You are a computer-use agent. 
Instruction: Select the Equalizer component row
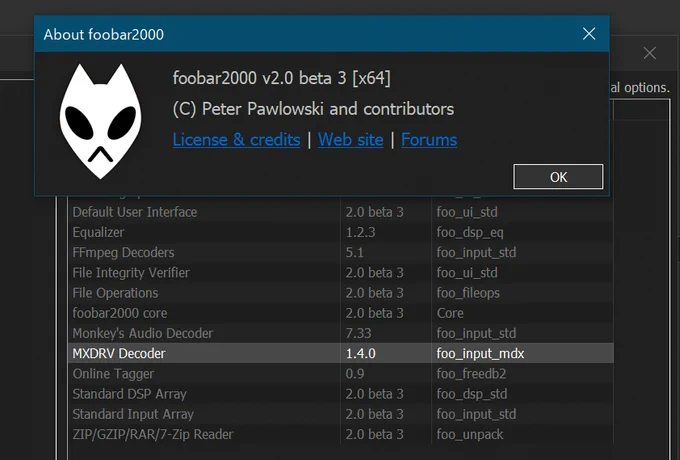click(341, 232)
